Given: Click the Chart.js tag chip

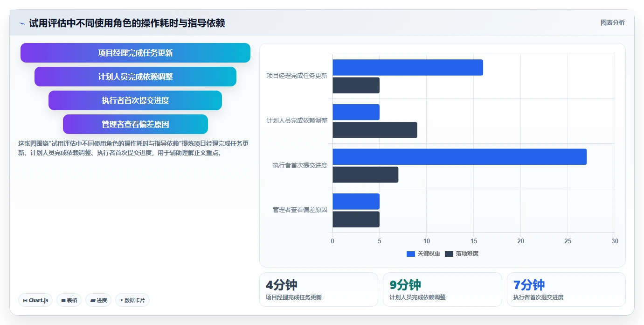Looking at the screenshot, I should 35,300.
